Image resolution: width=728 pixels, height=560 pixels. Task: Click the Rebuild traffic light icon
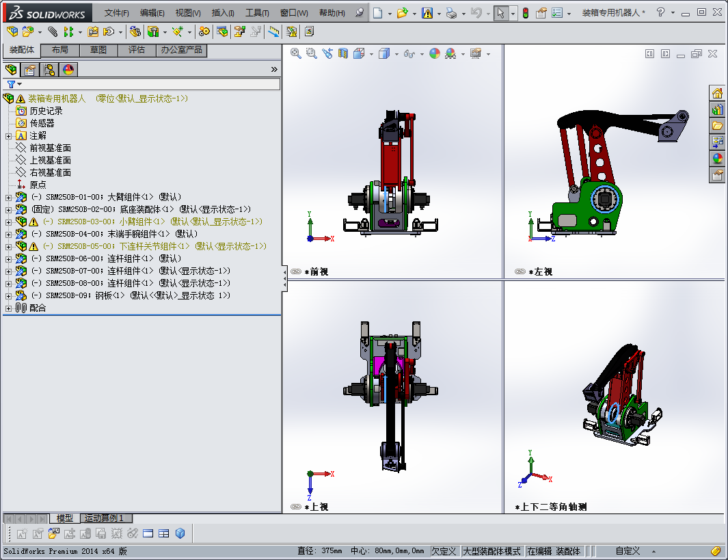coord(526,13)
